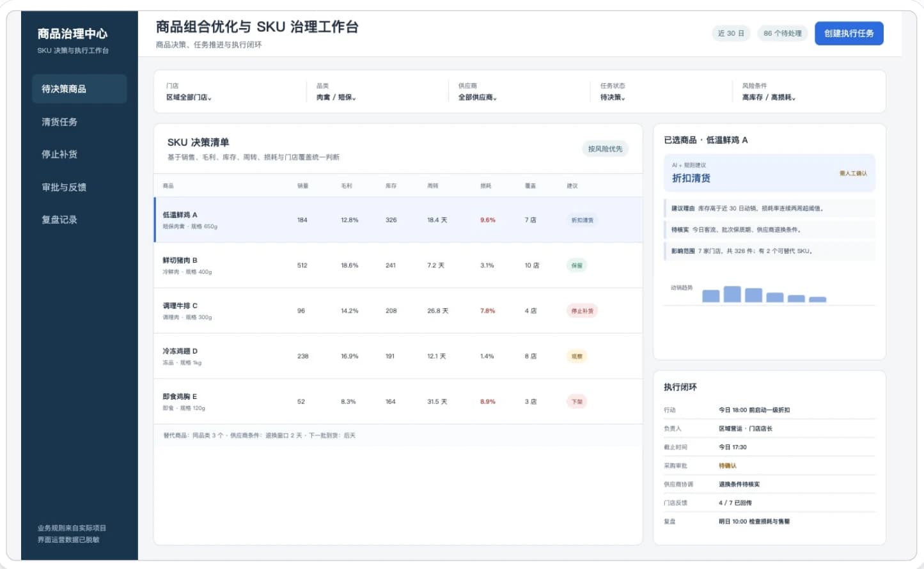The image size is (924, 569).
Task: Click the tallest bar in the 动销趋势 chart
Action: (732, 294)
